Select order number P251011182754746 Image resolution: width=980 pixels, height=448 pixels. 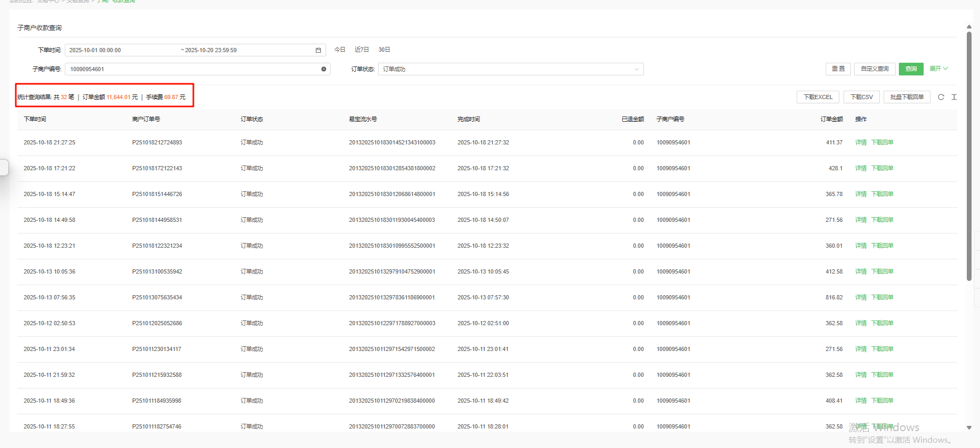point(156,426)
